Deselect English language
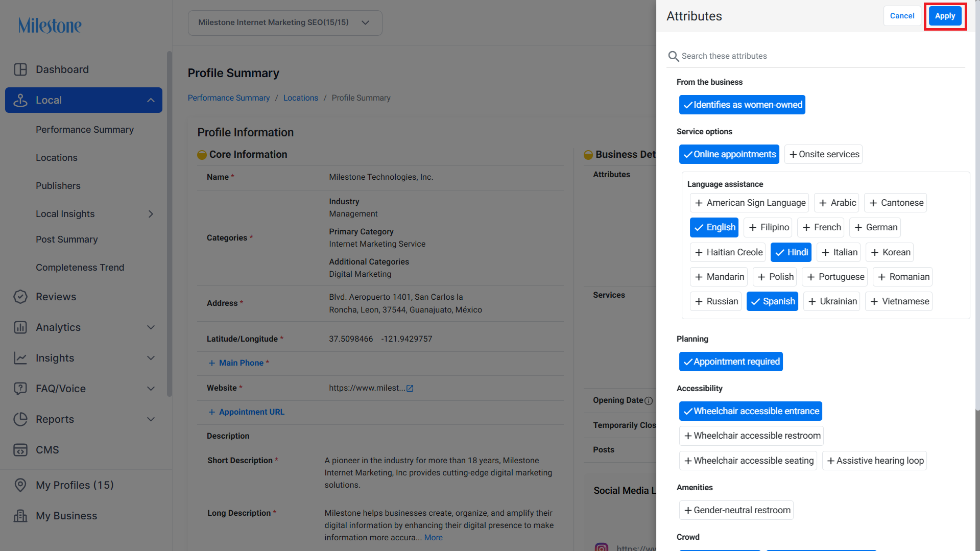The height and width of the screenshot is (551, 980). tap(714, 227)
